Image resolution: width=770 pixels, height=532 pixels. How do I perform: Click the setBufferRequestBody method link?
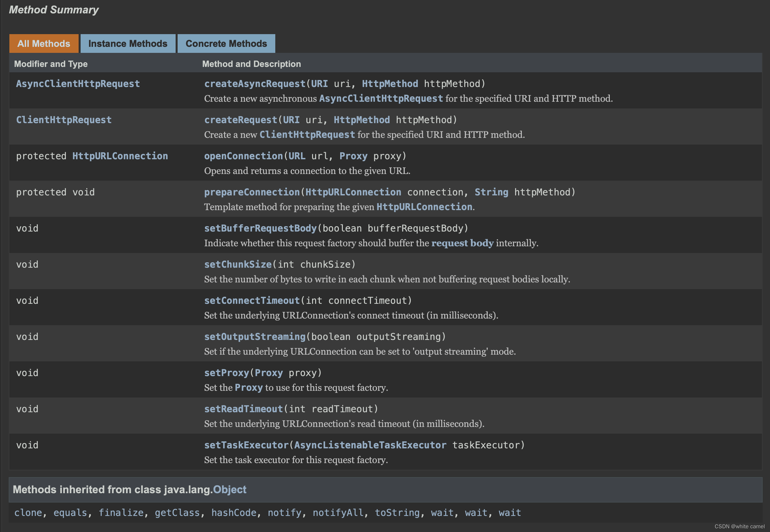tap(260, 228)
